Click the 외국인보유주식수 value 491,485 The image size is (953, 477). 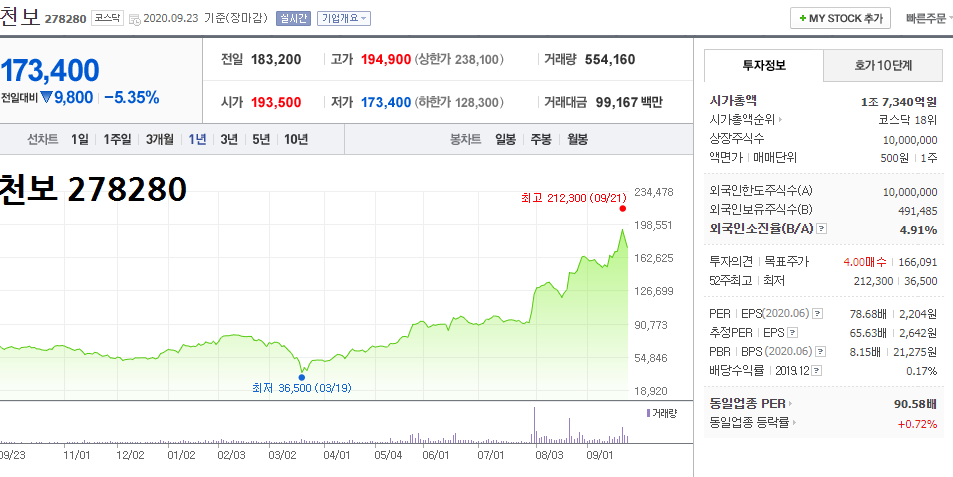point(918,210)
